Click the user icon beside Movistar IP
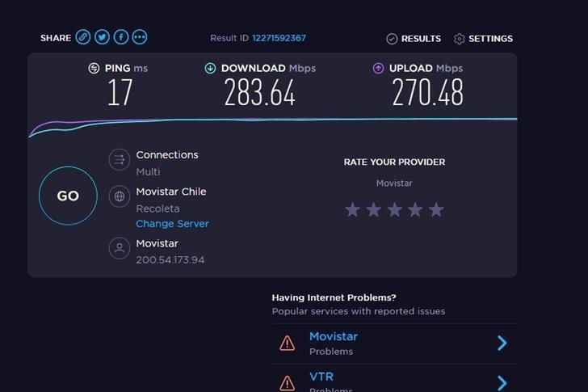This screenshot has width=588, height=392. pyautogui.click(x=120, y=248)
